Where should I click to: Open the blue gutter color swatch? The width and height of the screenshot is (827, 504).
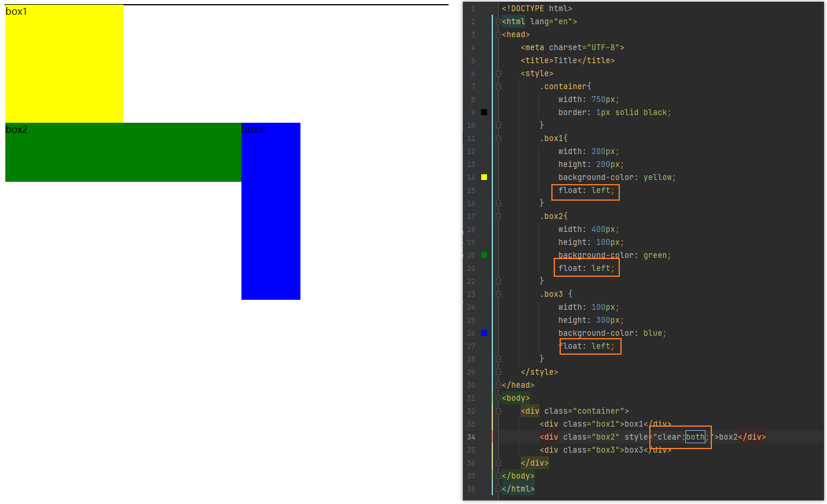point(484,333)
